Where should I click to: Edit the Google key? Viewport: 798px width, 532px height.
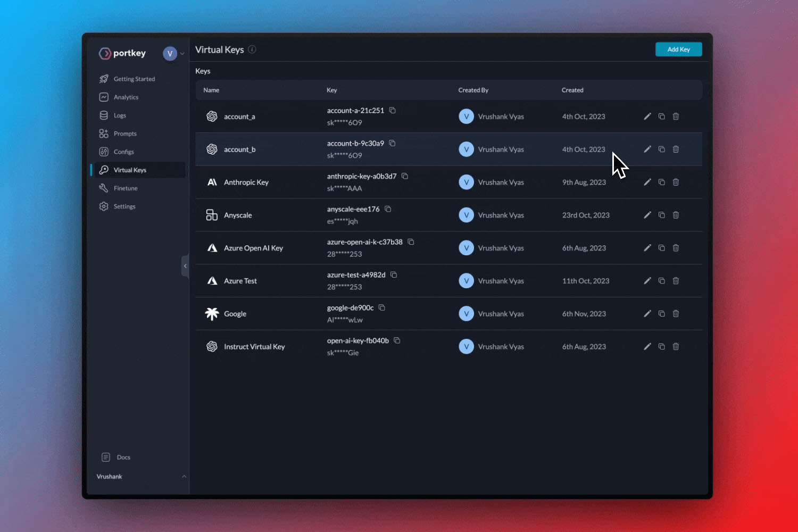pos(647,314)
